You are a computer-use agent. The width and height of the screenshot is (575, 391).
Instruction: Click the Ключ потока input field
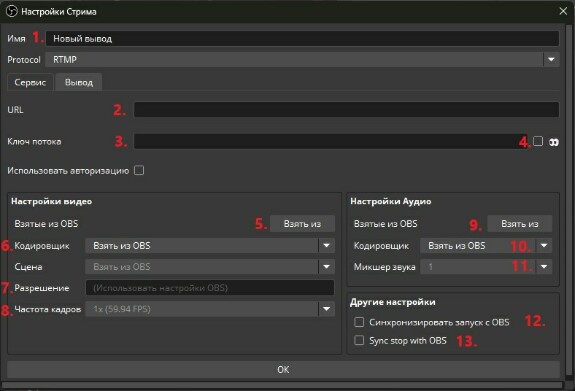click(332, 141)
